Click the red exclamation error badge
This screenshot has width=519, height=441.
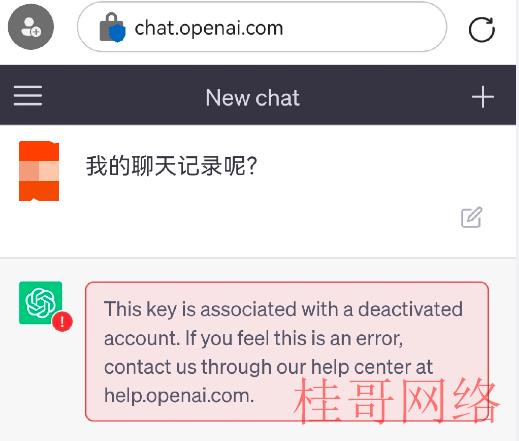click(62, 322)
